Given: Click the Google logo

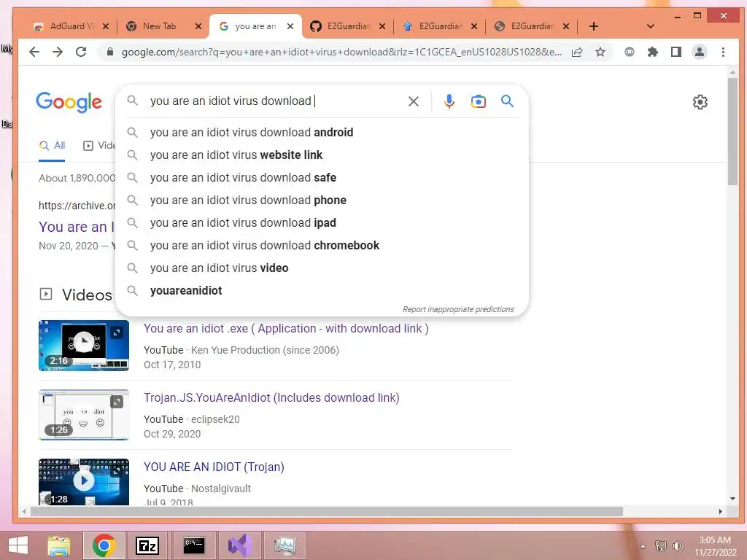Looking at the screenshot, I should click(69, 102).
